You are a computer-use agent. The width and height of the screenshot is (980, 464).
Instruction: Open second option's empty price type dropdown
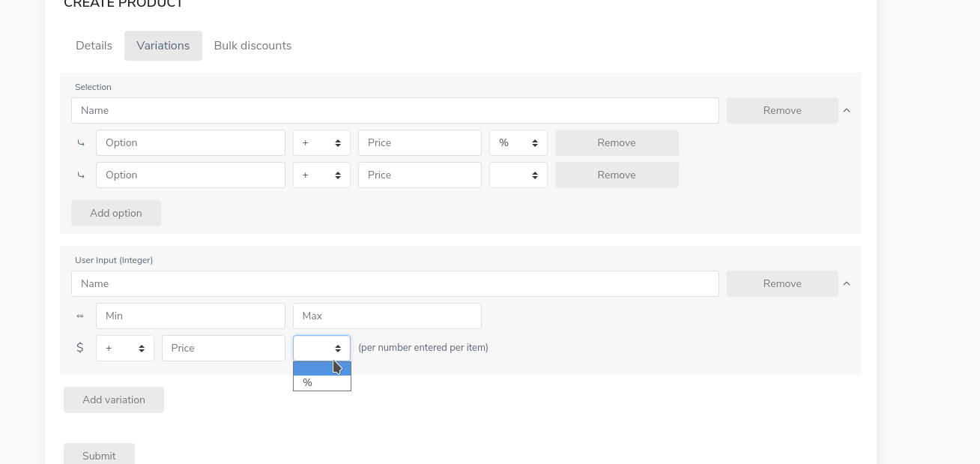point(518,175)
